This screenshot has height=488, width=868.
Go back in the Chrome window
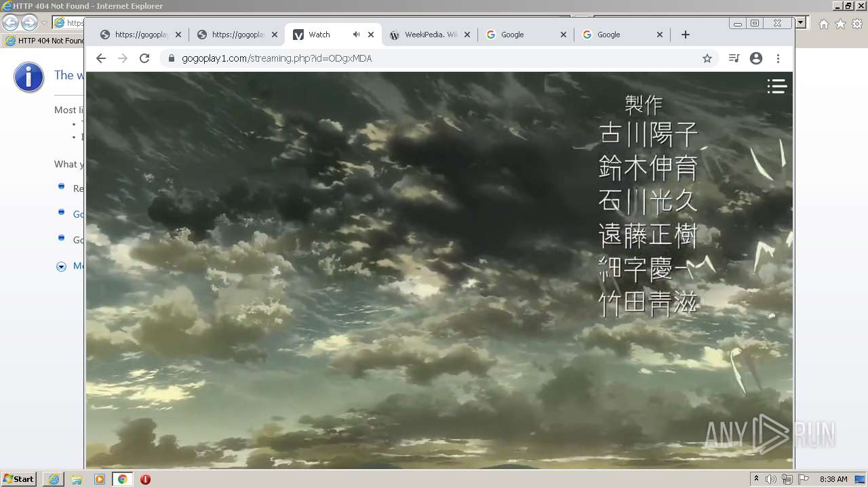click(101, 58)
